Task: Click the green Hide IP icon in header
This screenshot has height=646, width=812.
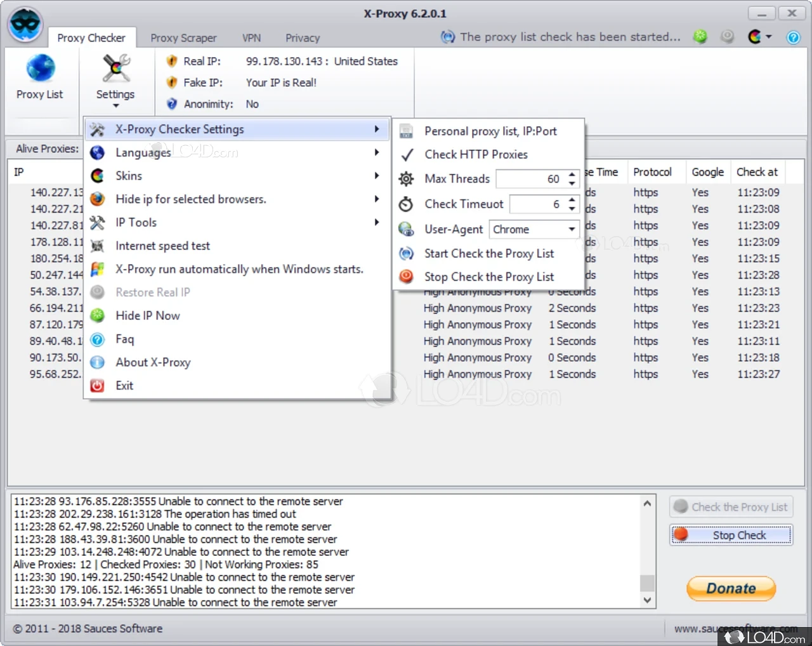Action: coord(700,37)
